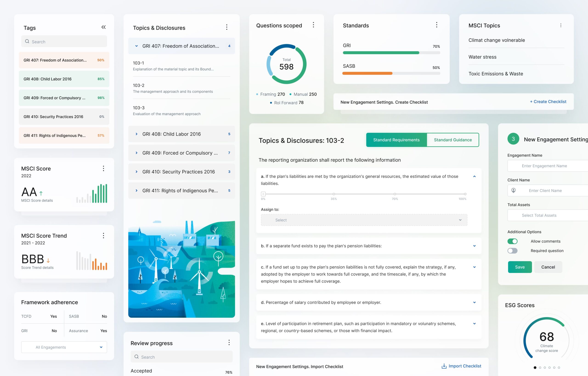Open Questions scoped options menu
The height and width of the screenshot is (376, 588).
click(x=313, y=25)
